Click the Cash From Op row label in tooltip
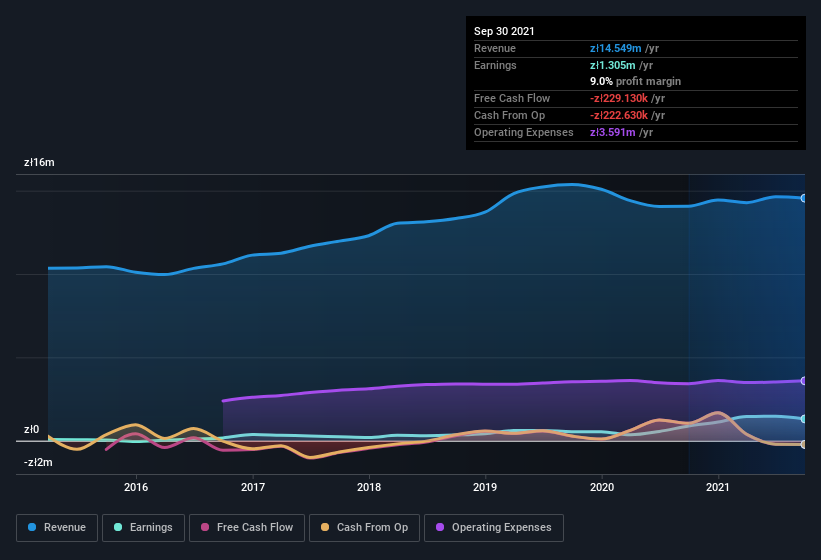The height and width of the screenshot is (560, 821). [x=509, y=115]
